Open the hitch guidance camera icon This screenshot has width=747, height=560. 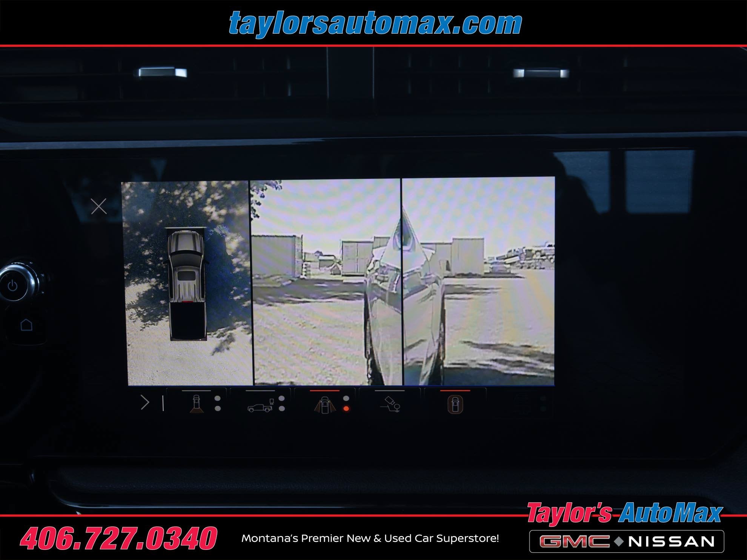tap(391, 404)
